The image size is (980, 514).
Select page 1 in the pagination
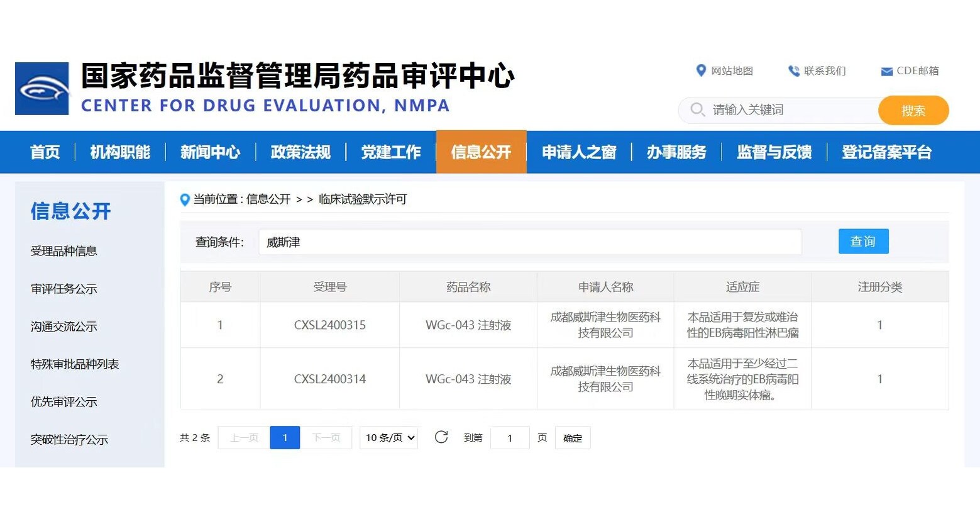coord(285,438)
